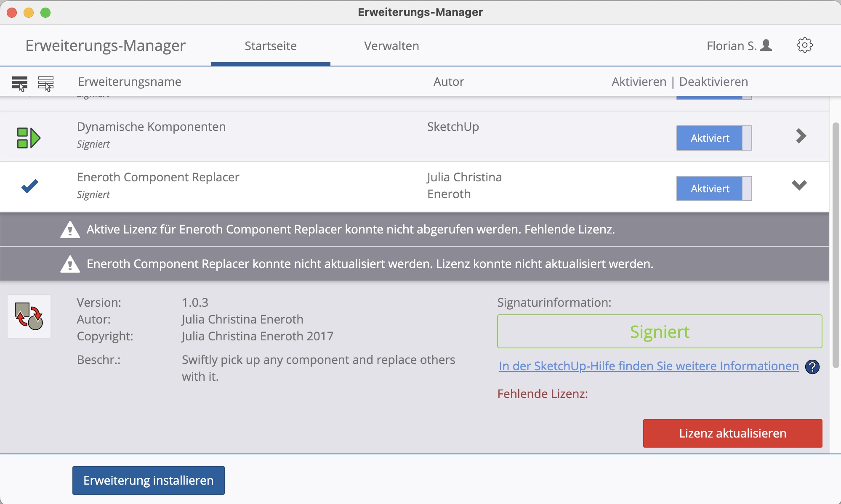Viewport: 841px width, 504px height.
Task: Expand details for Dynamische Komponenten
Action: click(x=801, y=136)
